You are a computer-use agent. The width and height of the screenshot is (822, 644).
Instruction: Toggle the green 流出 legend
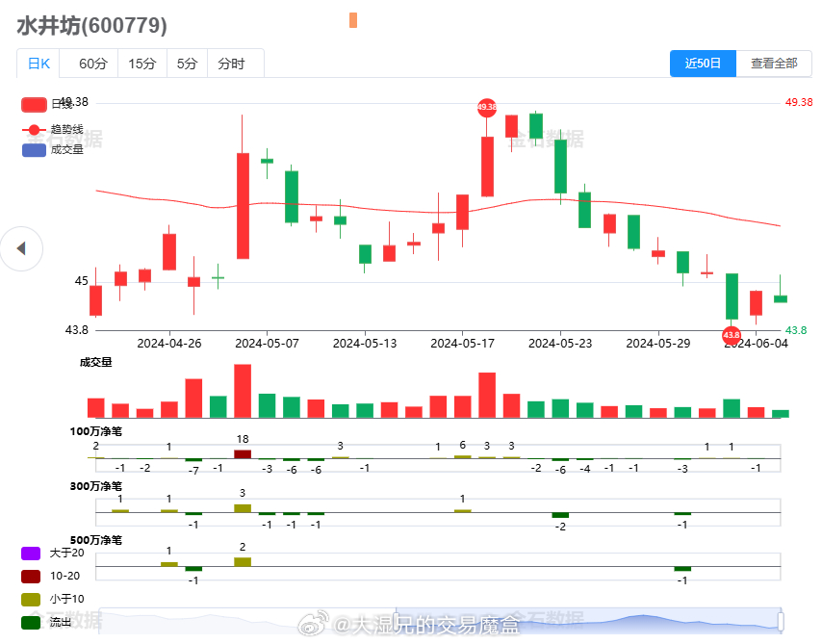(31, 622)
